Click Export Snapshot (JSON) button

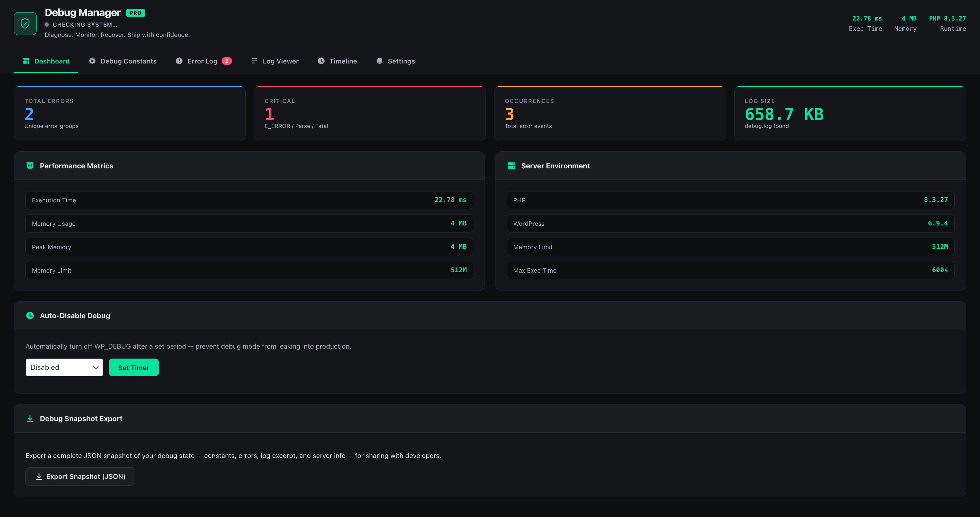tap(80, 476)
